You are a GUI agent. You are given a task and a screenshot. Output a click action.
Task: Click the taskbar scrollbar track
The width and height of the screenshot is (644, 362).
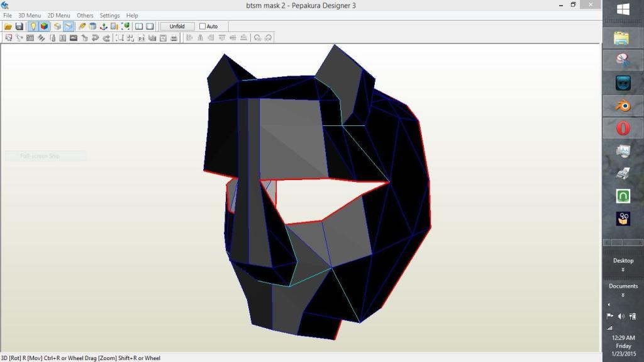click(x=623, y=243)
